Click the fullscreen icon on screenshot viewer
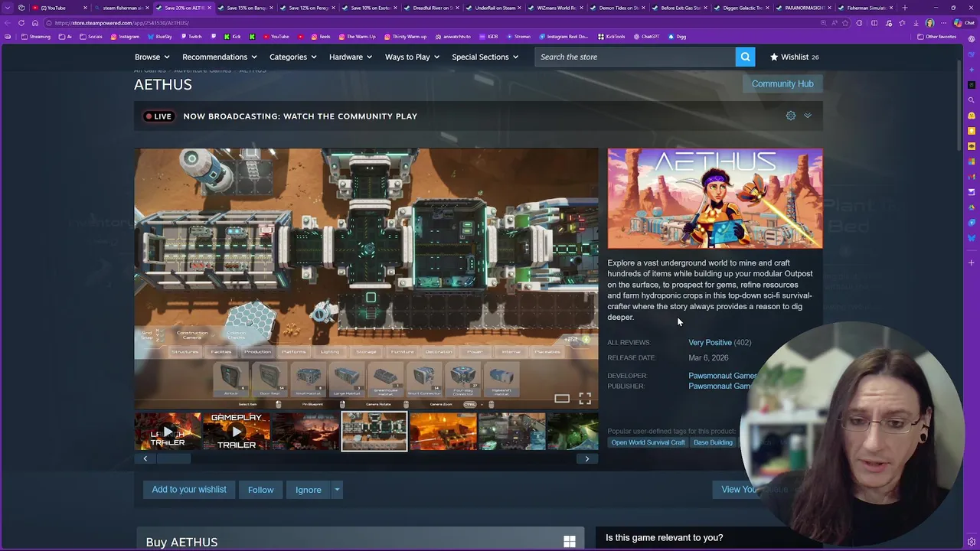This screenshot has width=980, height=551. pos(585,399)
